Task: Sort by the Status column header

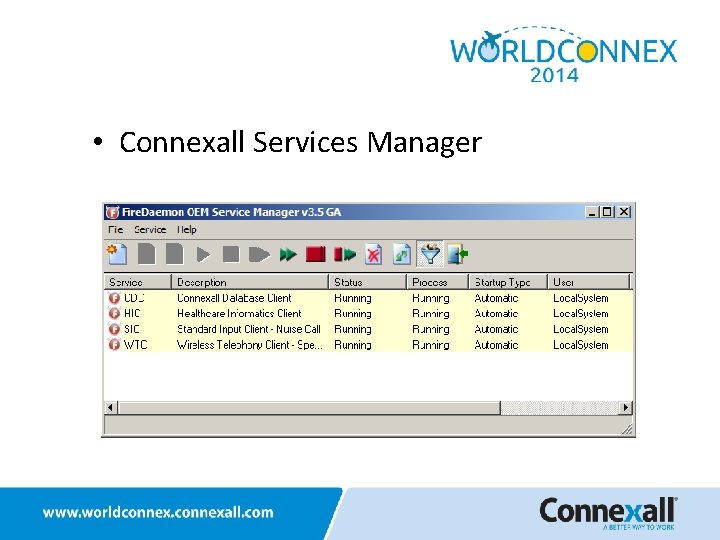Action: pyautogui.click(x=368, y=282)
